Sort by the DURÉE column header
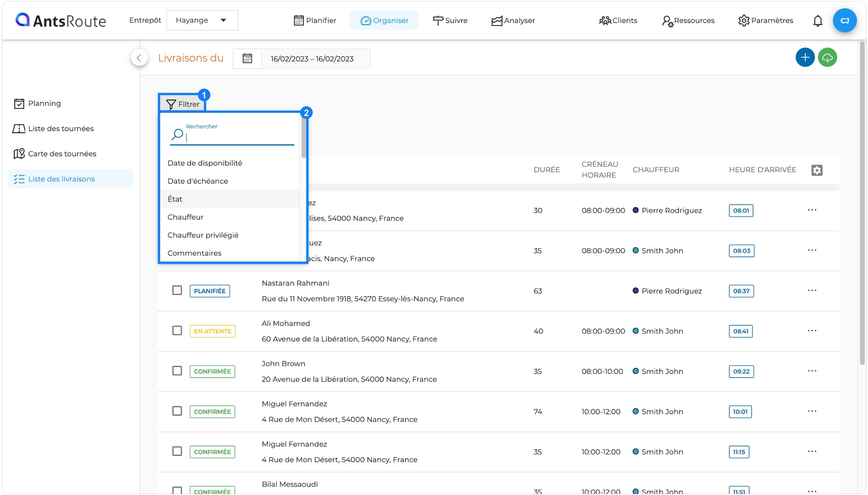Image resolution: width=868 pixels, height=495 pixels. click(547, 170)
